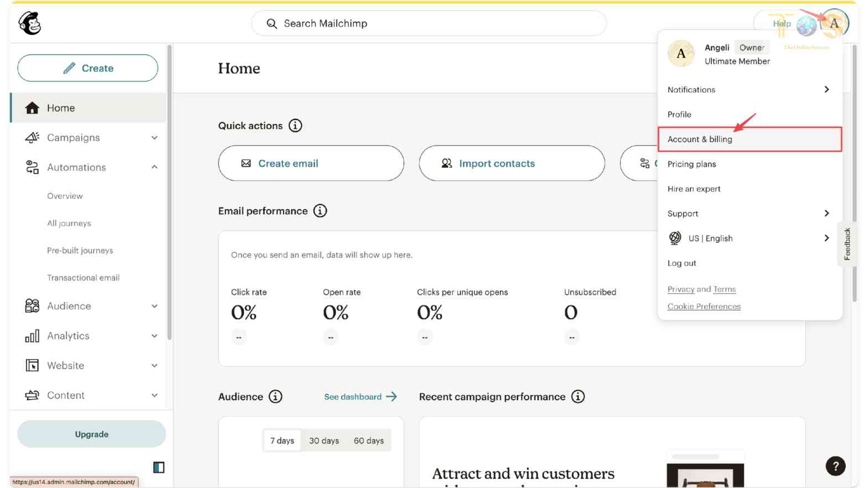The height and width of the screenshot is (488, 868).
Task: Click the round help question mark
Action: [x=835, y=466]
